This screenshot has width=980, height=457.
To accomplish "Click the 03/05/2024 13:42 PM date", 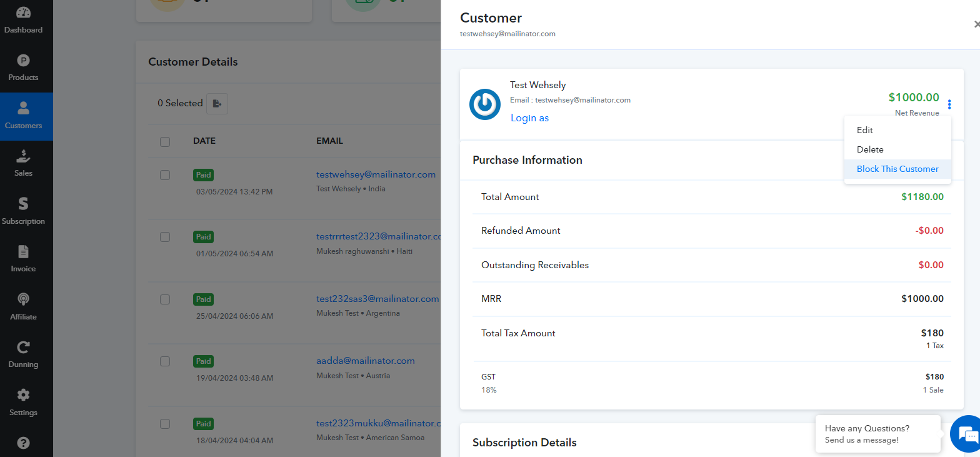I will point(234,191).
